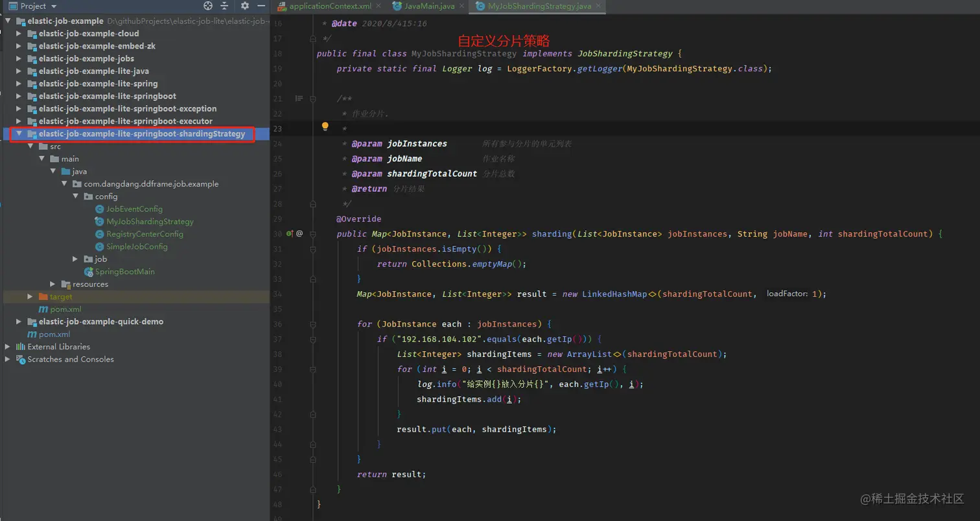980x521 pixels.
Task: Click the collapse all icon in Project panel
Action: 224,6
